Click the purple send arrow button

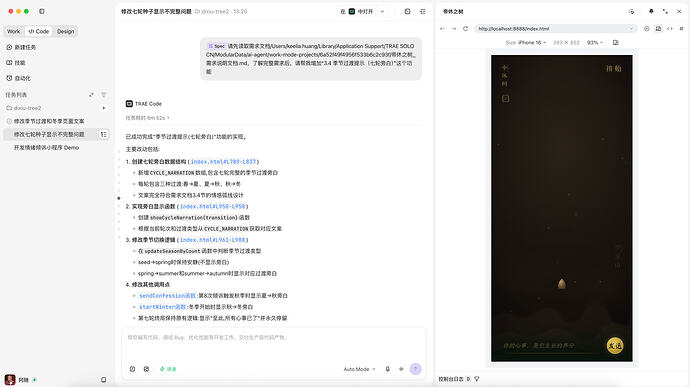click(415, 369)
